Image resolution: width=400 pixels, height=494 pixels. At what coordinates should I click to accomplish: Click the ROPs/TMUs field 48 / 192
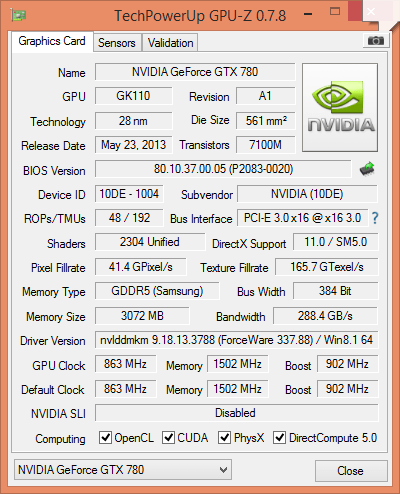coord(129,218)
